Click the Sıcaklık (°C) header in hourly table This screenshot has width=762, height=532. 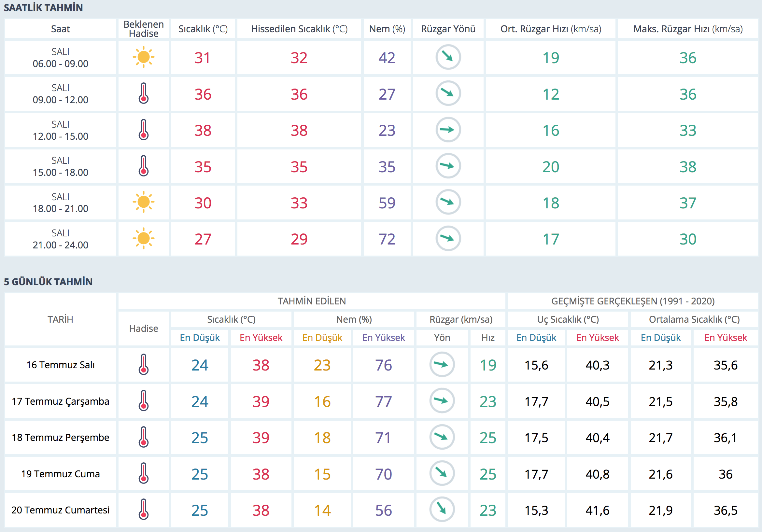pos(203,29)
